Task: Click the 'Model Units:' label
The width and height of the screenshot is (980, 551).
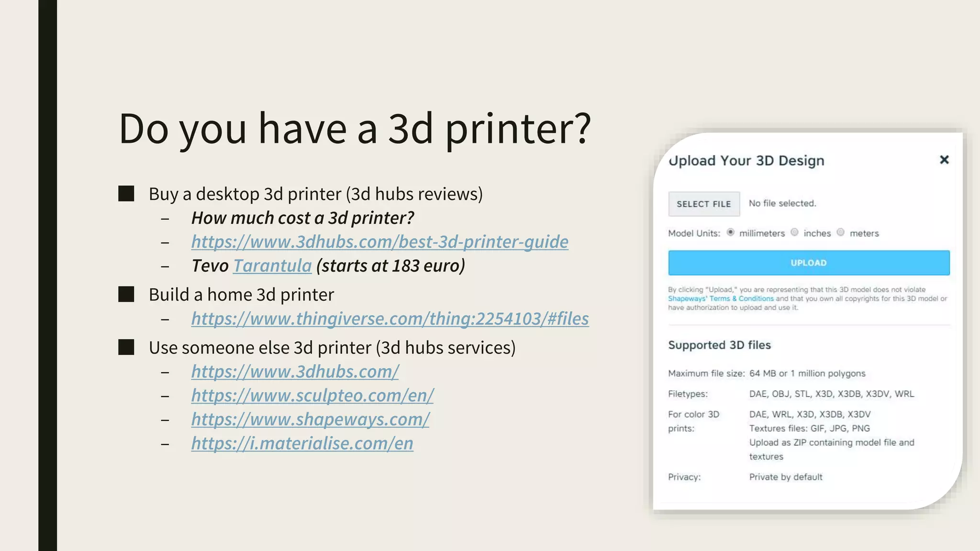Action: 694,233
